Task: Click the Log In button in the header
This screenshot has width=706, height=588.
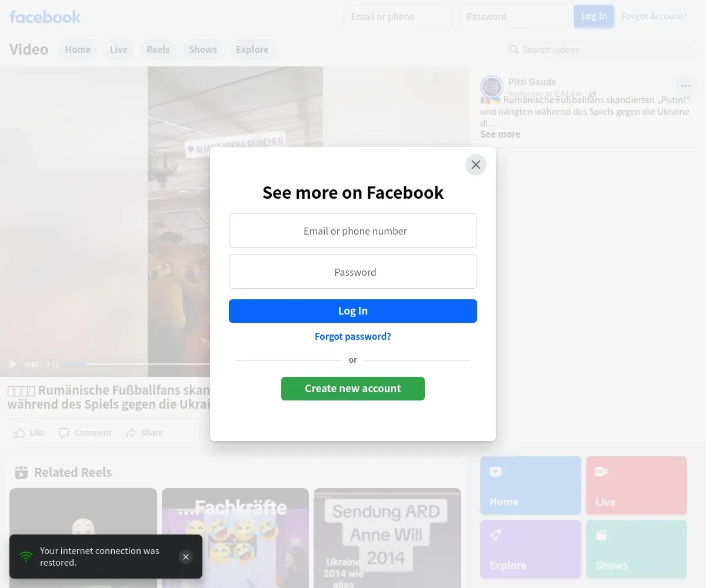Action: pyautogui.click(x=594, y=16)
